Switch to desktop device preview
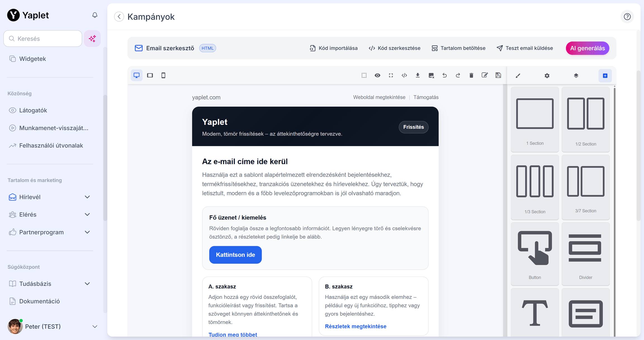 point(136,75)
